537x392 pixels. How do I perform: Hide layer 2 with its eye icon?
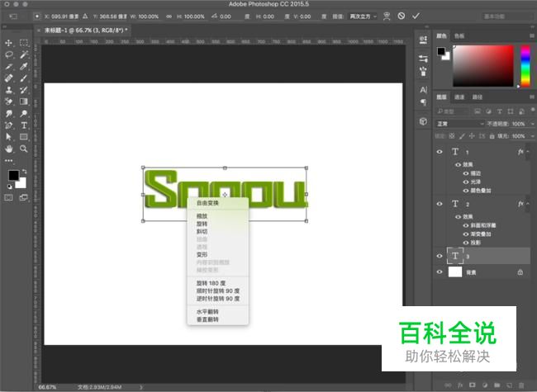440,204
